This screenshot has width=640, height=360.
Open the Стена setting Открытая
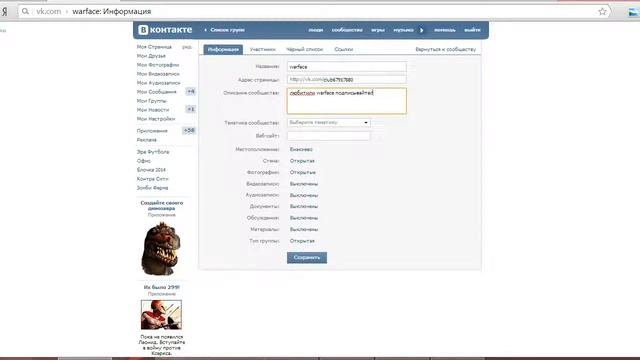tap(302, 161)
